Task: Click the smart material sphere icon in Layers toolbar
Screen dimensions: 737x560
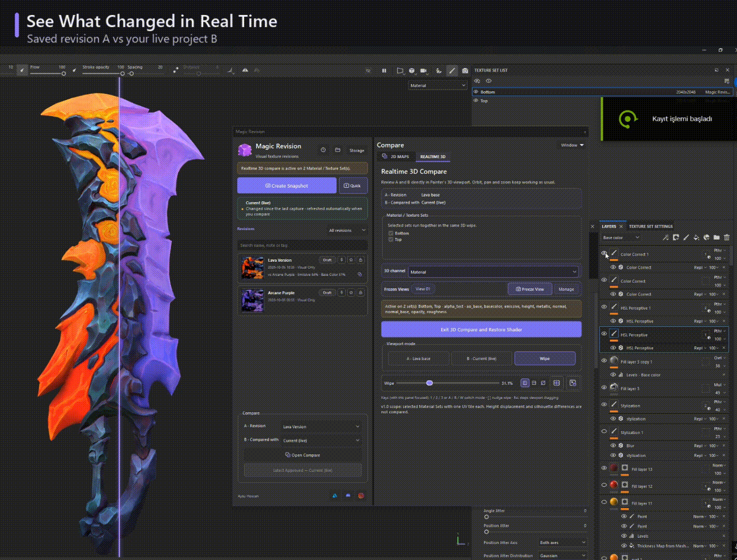Action: tap(706, 237)
